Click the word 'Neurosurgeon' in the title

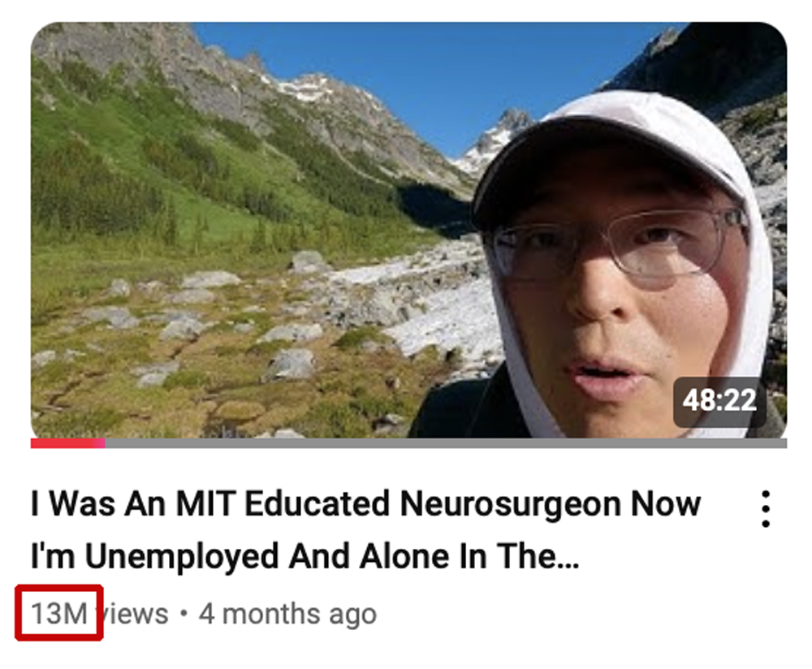coord(510,504)
